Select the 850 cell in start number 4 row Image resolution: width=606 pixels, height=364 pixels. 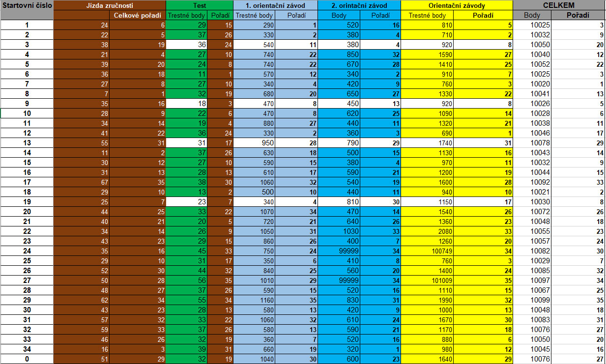(x=339, y=54)
